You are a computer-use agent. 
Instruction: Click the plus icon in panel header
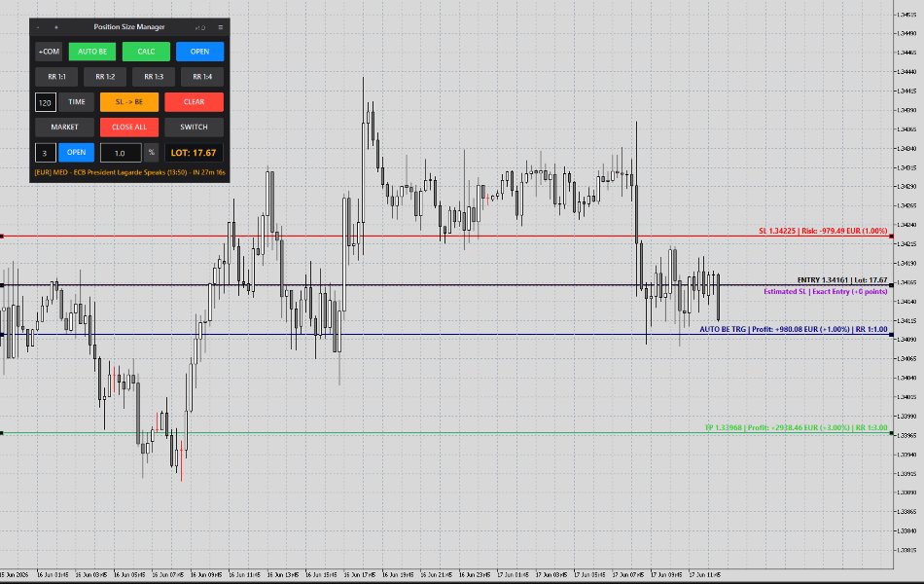point(56,27)
